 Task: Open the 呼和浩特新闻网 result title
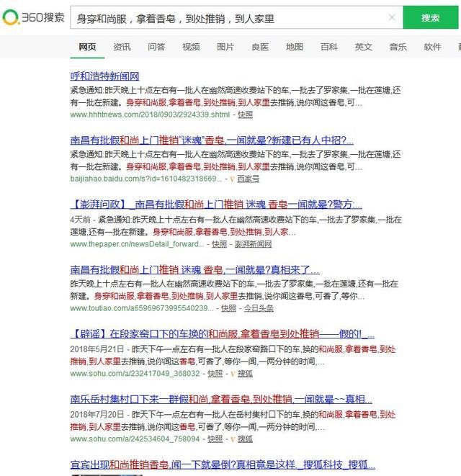tap(104, 76)
